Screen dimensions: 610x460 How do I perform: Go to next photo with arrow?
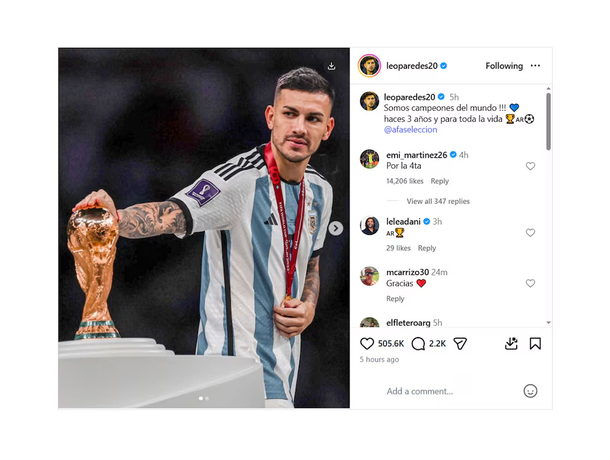click(336, 228)
